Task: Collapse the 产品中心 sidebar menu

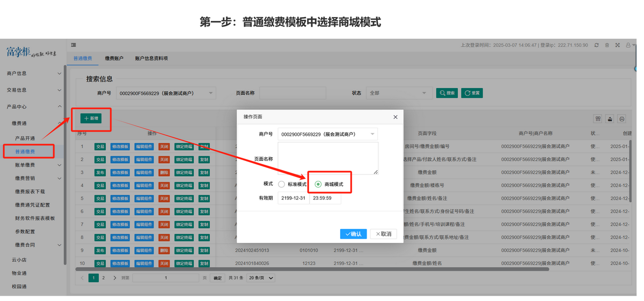Action: 33,107
